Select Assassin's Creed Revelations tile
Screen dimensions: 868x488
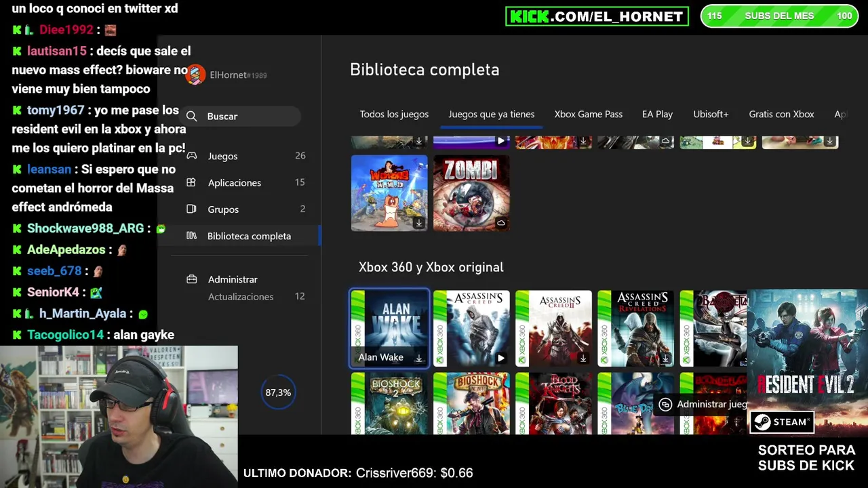click(635, 329)
